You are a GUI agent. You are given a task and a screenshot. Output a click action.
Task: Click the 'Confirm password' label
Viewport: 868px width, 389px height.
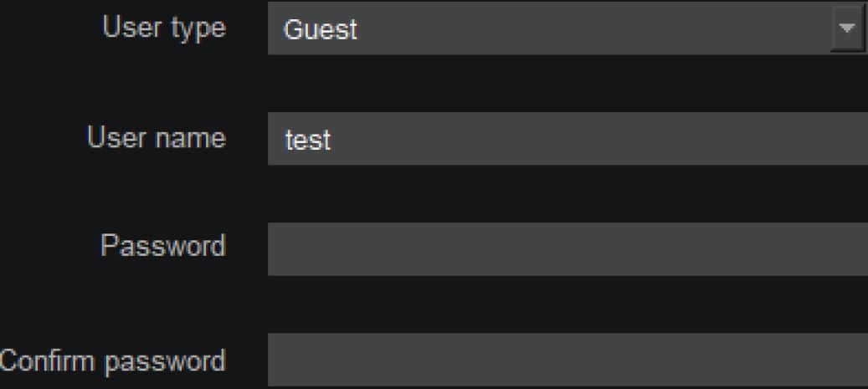113,361
